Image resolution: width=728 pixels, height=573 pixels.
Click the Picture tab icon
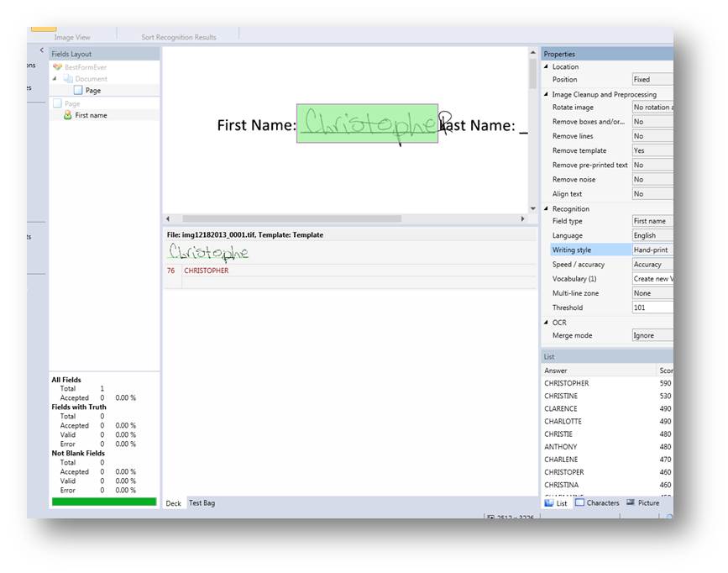click(631, 503)
